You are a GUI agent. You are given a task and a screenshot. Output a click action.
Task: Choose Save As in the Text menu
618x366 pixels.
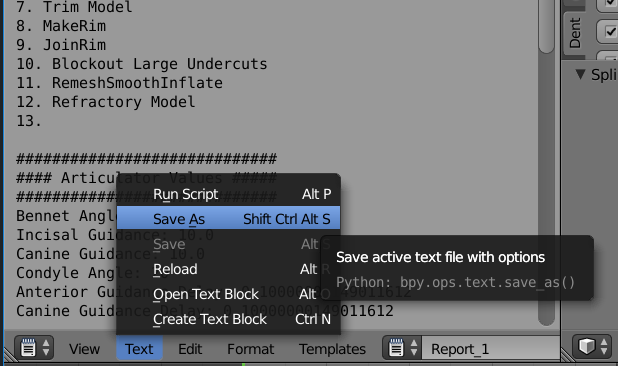point(228,219)
